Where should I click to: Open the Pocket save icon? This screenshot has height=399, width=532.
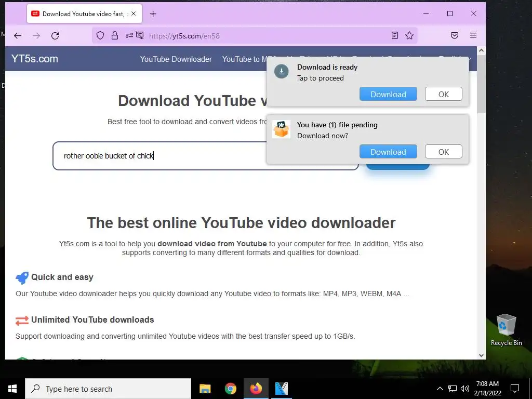(x=455, y=35)
